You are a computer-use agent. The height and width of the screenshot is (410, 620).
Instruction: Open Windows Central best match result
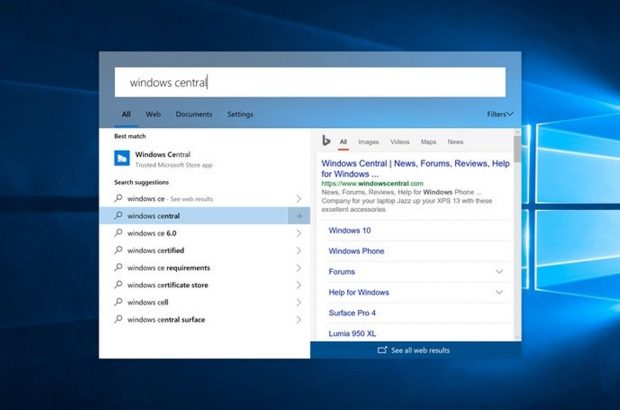coord(204,159)
